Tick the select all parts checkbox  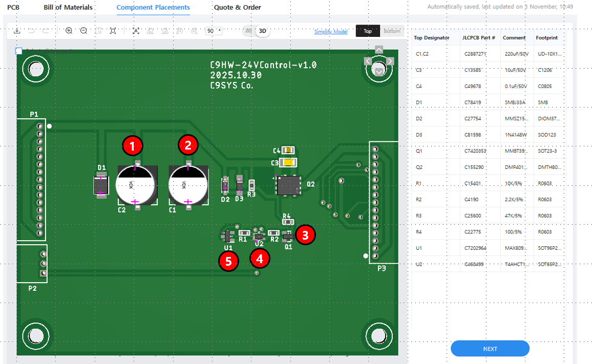tap(19, 51)
